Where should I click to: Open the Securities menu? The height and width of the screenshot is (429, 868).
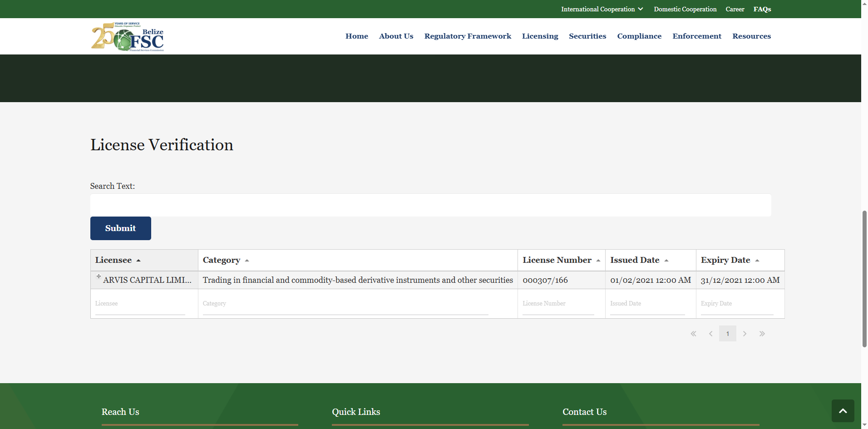587,36
